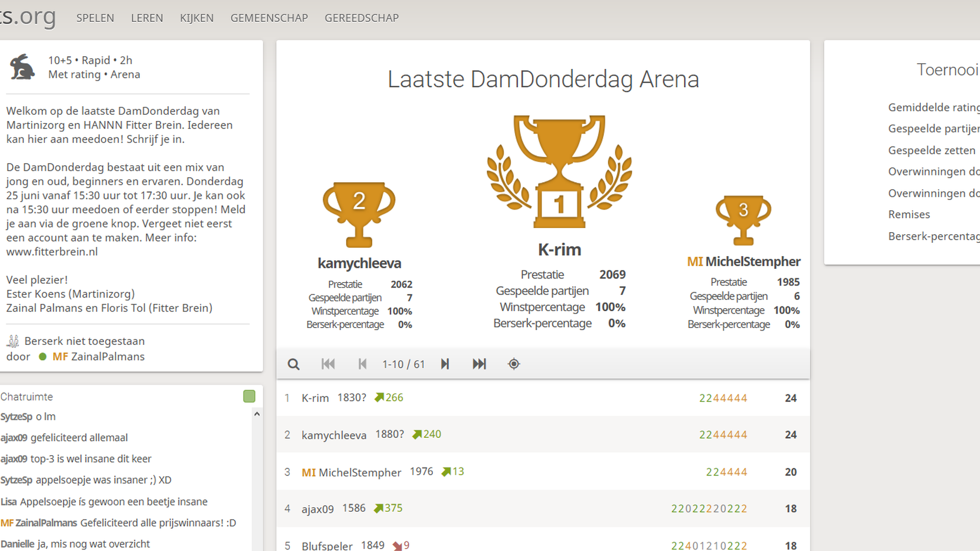
Task: Open MI MichelStempher podium profile name
Action: [x=744, y=262]
